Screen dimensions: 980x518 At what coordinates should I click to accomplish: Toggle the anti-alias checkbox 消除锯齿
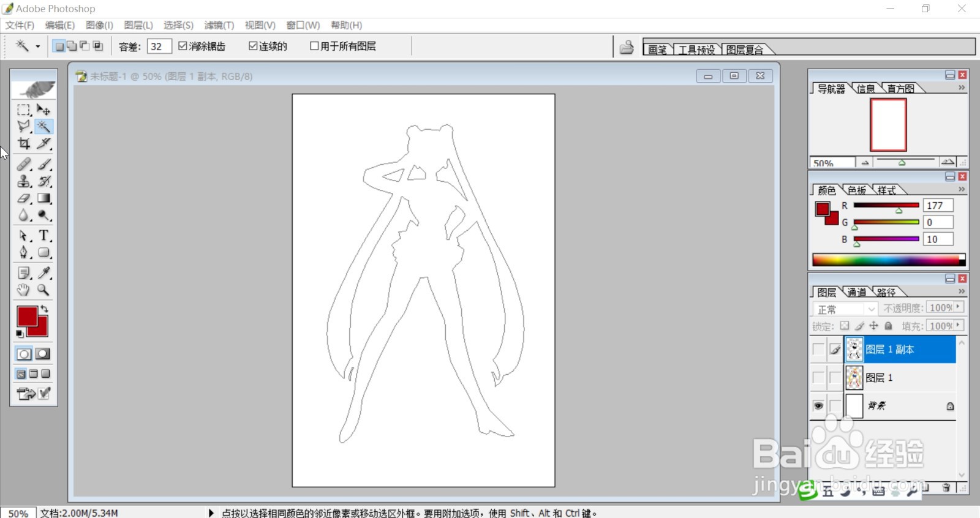click(183, 46)
